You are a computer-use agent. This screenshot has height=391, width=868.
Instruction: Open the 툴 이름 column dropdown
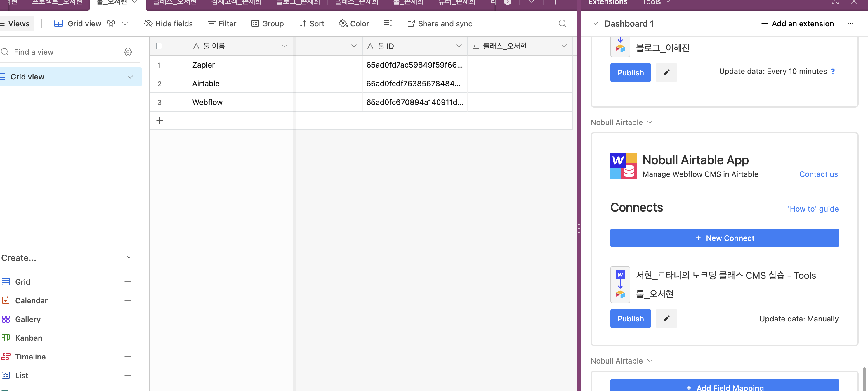(x=284, y=46)
